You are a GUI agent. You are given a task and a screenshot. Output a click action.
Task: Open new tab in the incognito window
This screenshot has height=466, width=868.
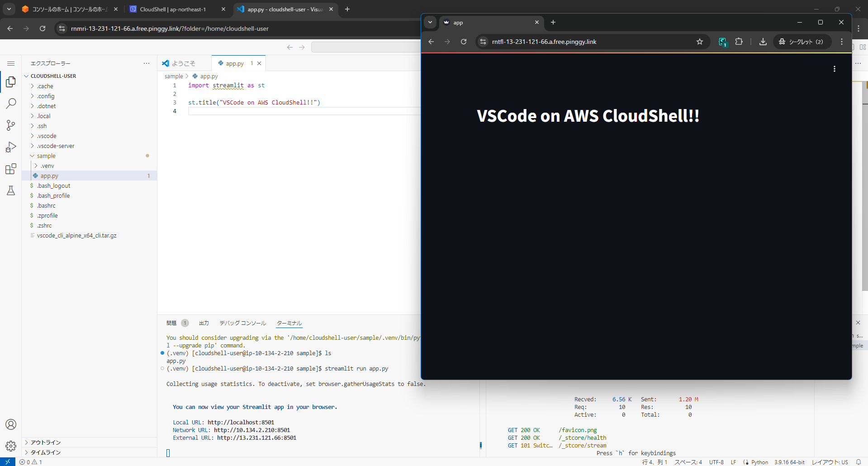[x=553, y=22]
